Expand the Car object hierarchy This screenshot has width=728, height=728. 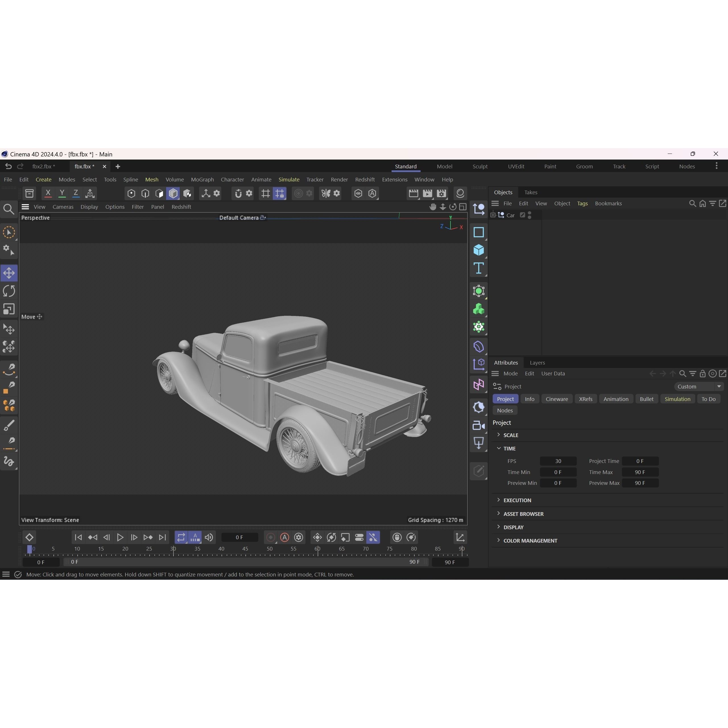[x=493, y=215]
